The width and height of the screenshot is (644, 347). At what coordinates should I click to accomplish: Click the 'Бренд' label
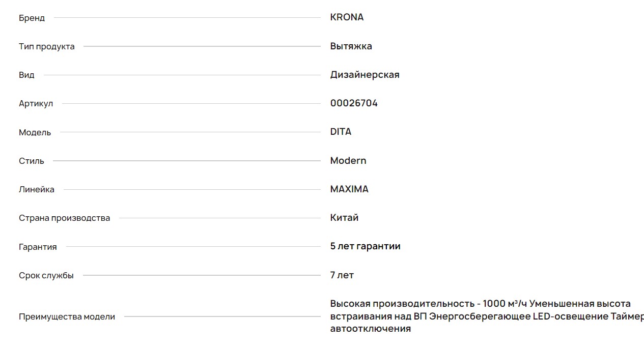[x=32, y=18]
